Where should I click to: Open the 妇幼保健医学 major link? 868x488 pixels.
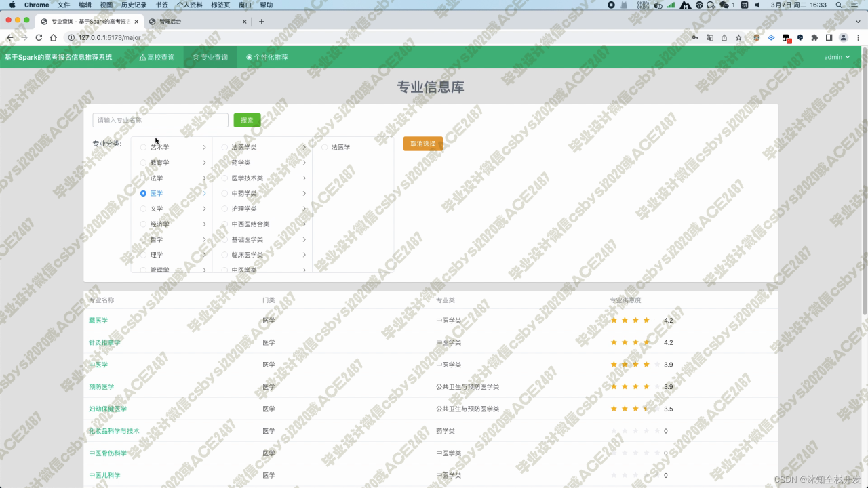108,409
